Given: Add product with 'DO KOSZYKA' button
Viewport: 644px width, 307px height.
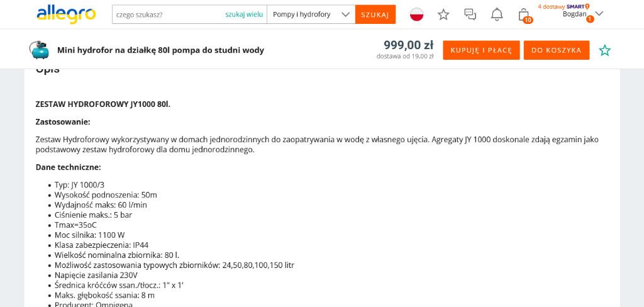Looking at the screenshot, I should (556, 50).
